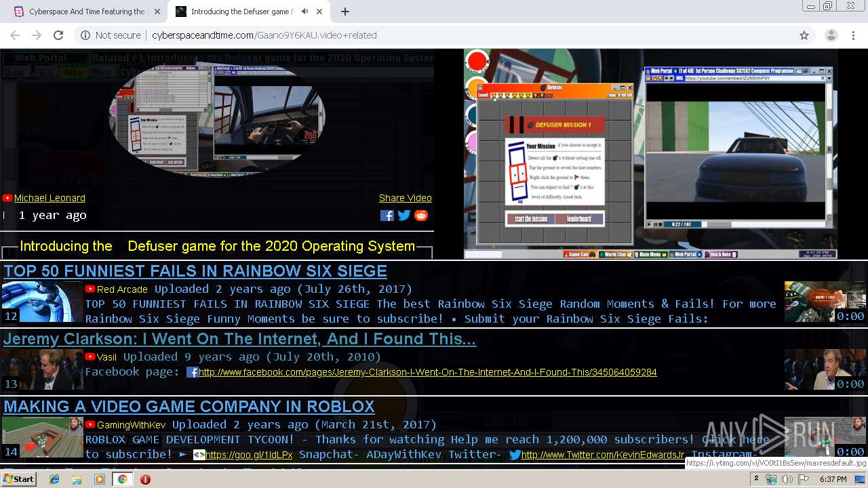Close the Cyberspace And Time tab

[157, 12]
